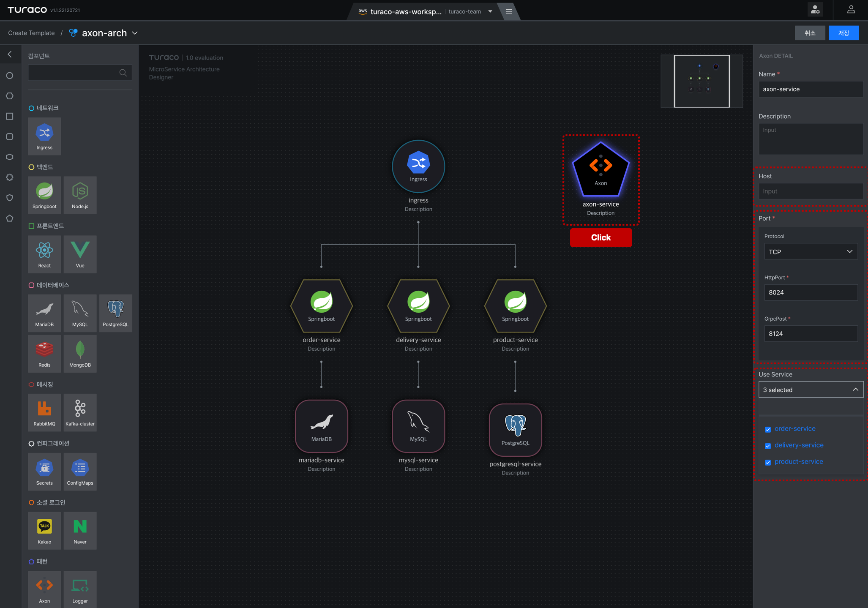Select the Kakao social login component
The image size is (868, 608).
44,531
